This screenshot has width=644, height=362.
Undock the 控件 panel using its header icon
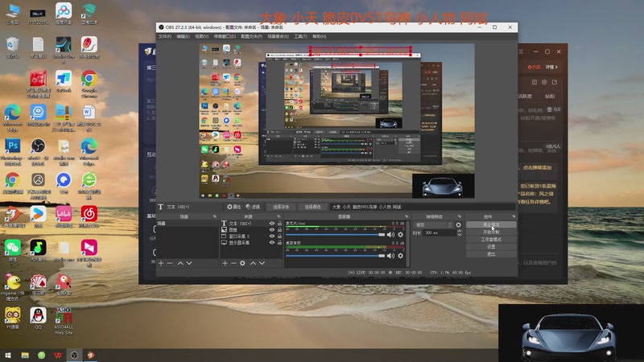coord(514,216)
